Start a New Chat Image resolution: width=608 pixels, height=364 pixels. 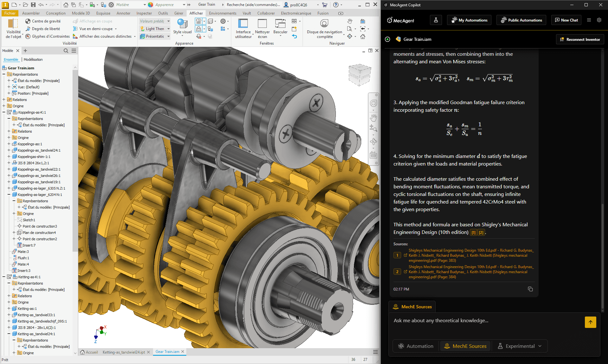click(566, 20)
